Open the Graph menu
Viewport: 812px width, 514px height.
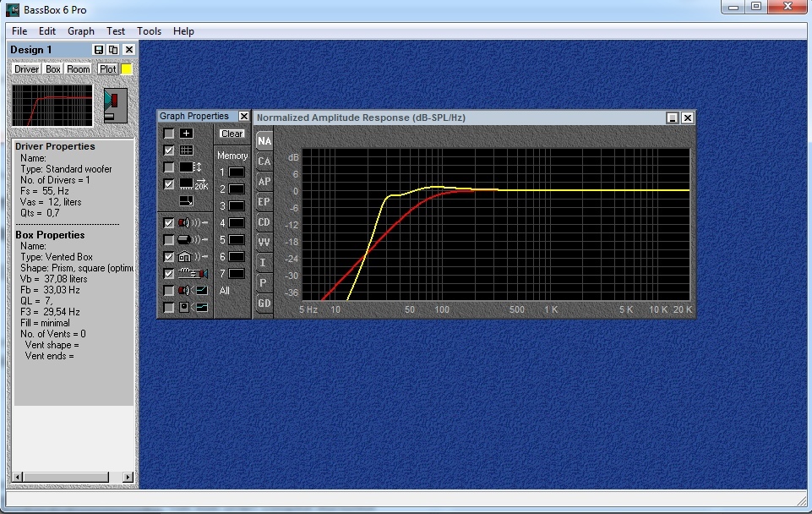[81, 31]
